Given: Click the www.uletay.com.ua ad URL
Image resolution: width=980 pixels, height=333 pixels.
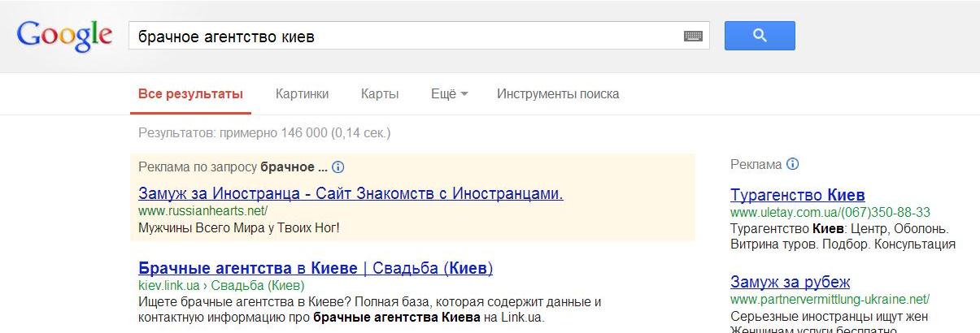Looking at the screenshot, I should pyautogui.click(x=830, y=212).
